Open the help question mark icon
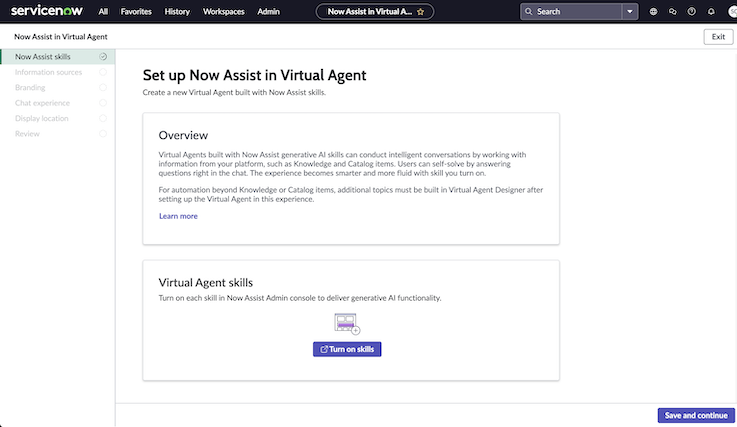737x427 pixels. pos(691,11)
